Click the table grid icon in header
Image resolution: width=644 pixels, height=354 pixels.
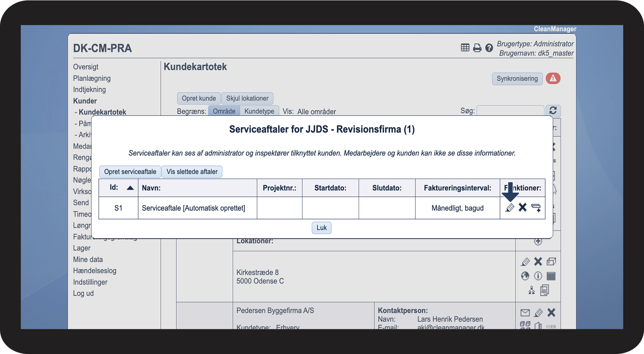(465, 48)
